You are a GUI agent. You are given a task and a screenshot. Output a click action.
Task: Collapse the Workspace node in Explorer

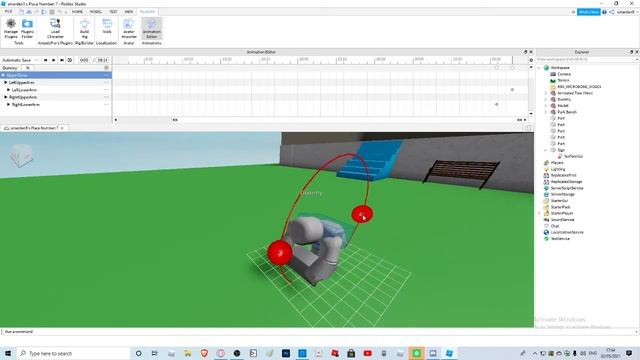(x=540, y=68)
